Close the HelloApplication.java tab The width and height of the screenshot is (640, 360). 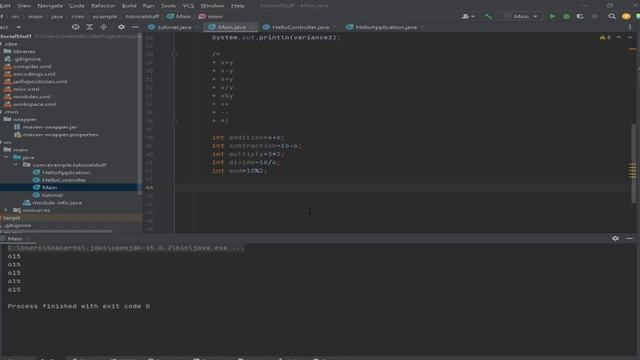click(422, 27)
